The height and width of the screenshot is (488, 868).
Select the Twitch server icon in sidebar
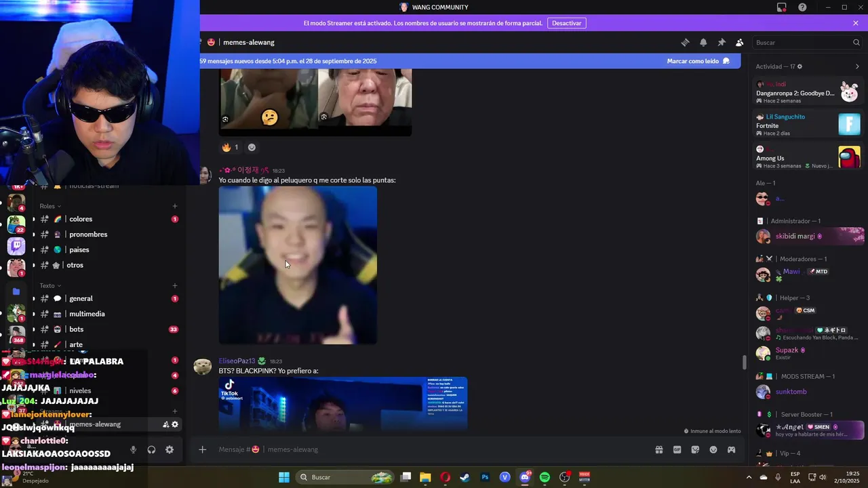(16, 246)
